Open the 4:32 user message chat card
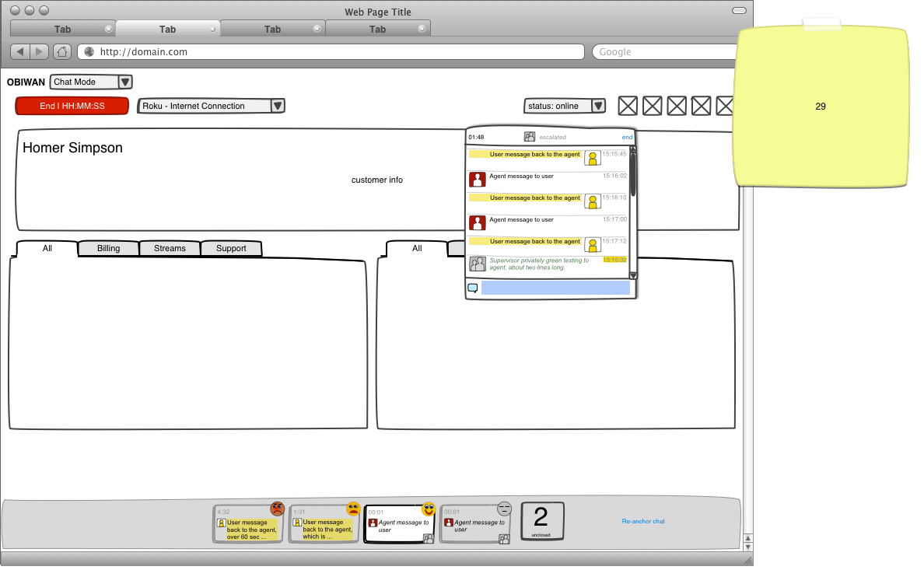The image size is (924, 570). [x=247, y=524]
